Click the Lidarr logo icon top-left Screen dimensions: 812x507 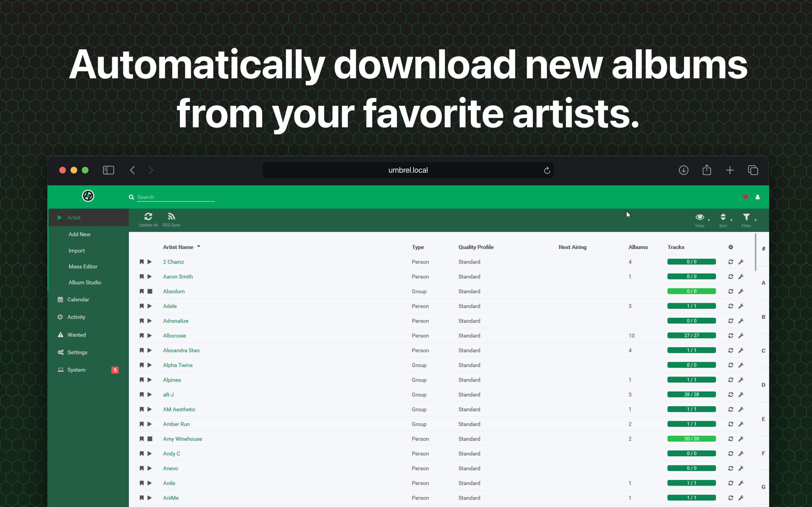[88, 196]
